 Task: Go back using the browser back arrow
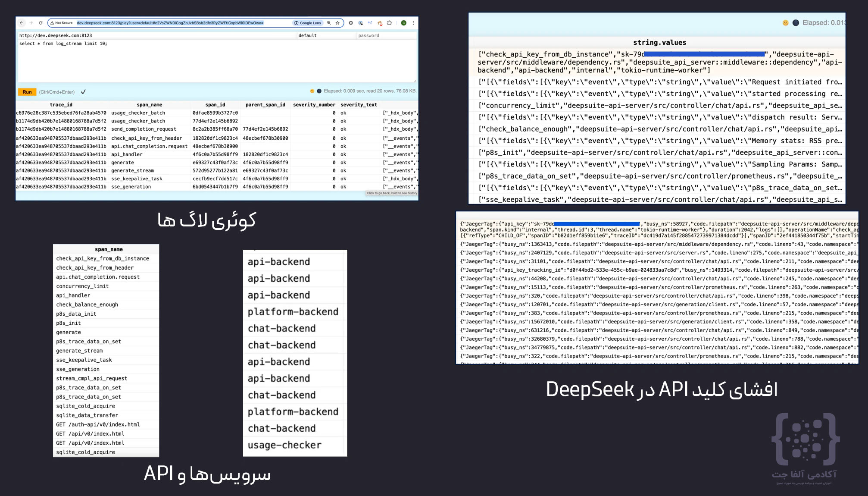[x=22, y=23]
